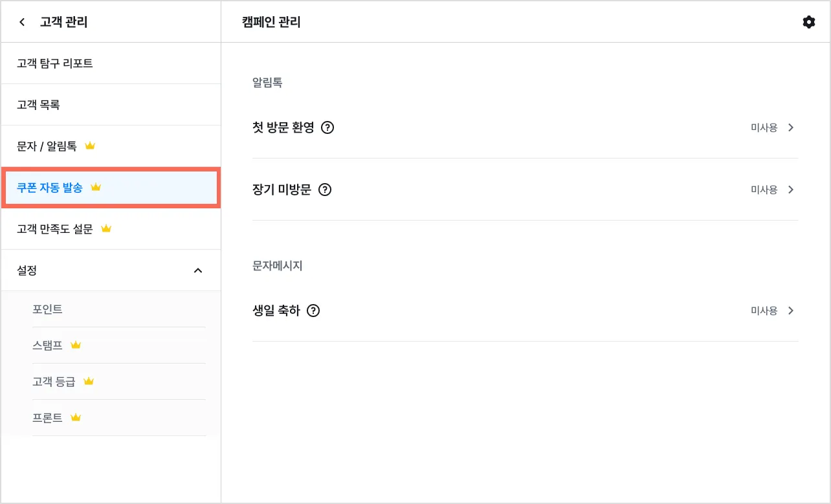Select 고객 탐구 리포트 menu item
The height and width of the screenshot is (504, 831).
click(55, 63)
